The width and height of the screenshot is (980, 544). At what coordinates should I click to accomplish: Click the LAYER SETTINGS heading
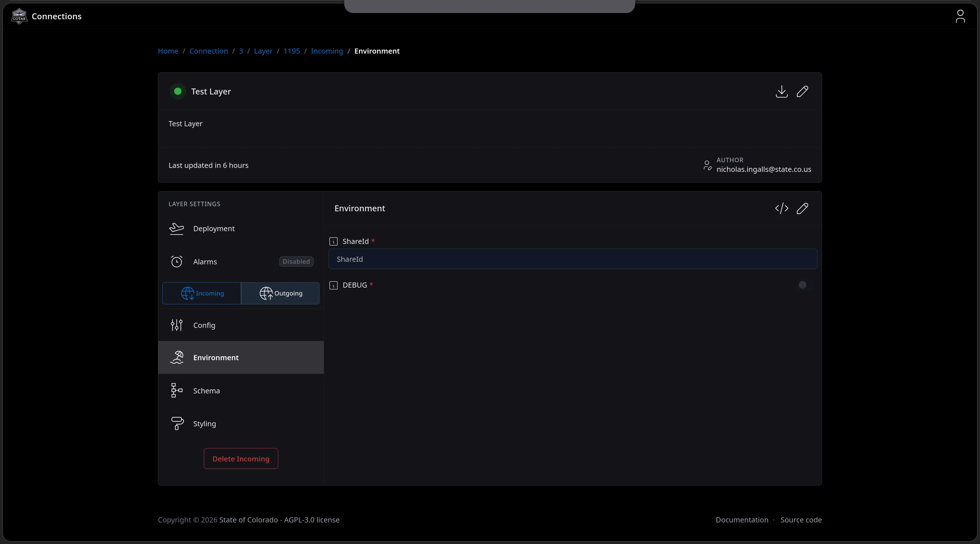click(x=195, y=204)
